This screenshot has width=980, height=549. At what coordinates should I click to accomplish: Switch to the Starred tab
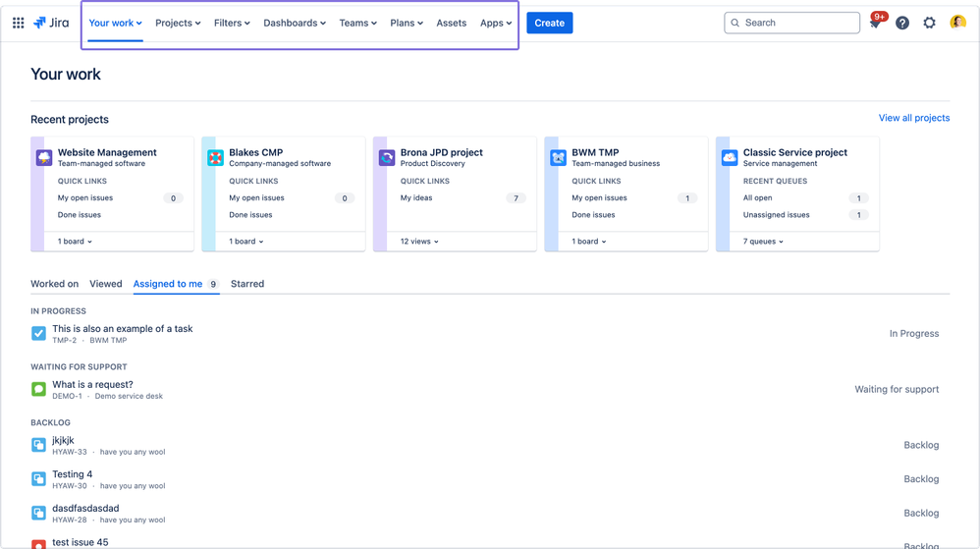[x=247, y=284]
